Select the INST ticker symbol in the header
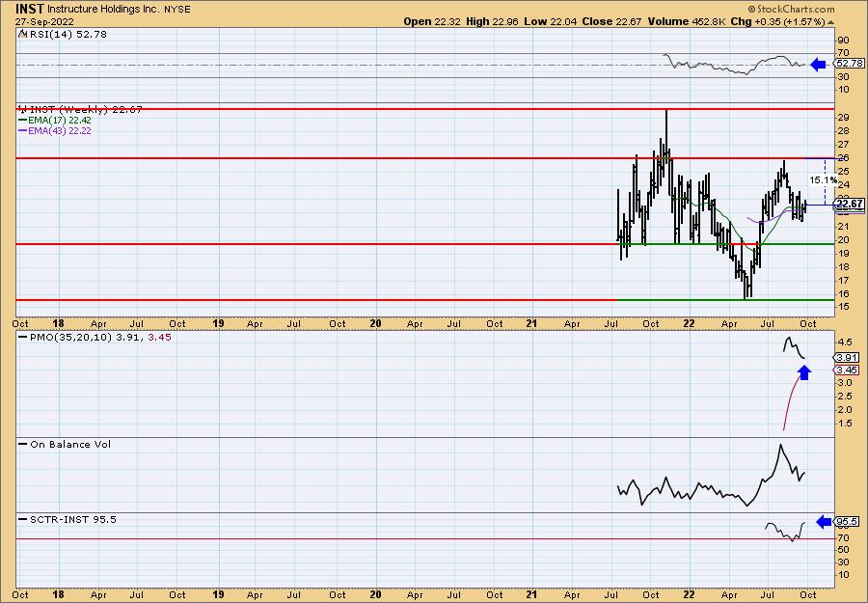Image resolution: width=868 pixels, height=603 pixels. 29,9
